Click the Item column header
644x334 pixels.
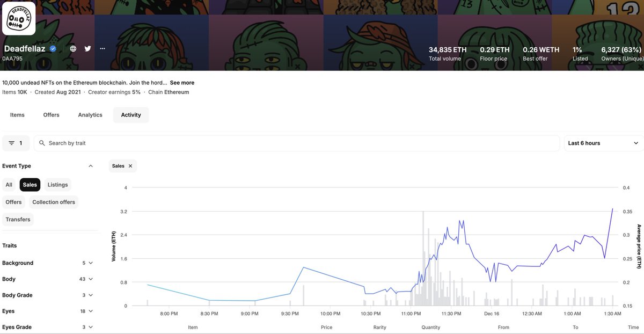(193, 328)
